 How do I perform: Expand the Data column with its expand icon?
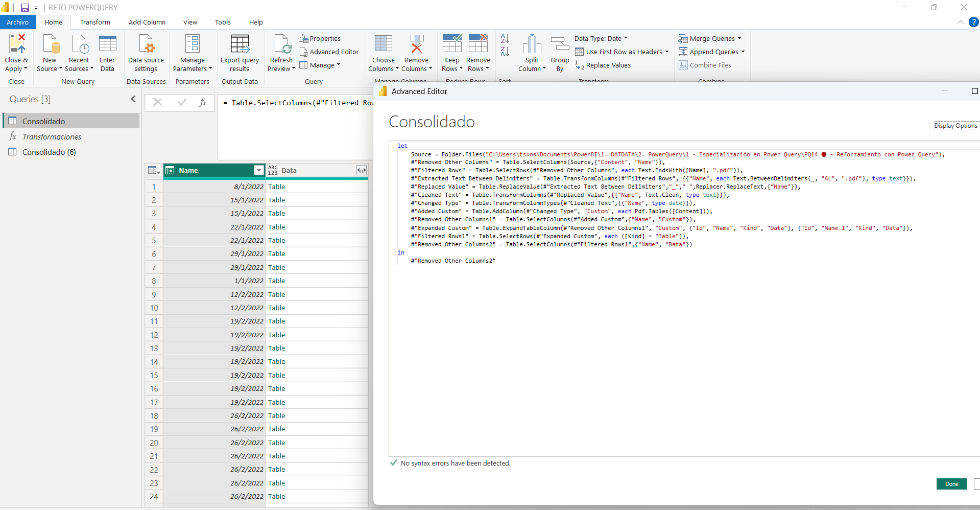click(x=361, y=171)
